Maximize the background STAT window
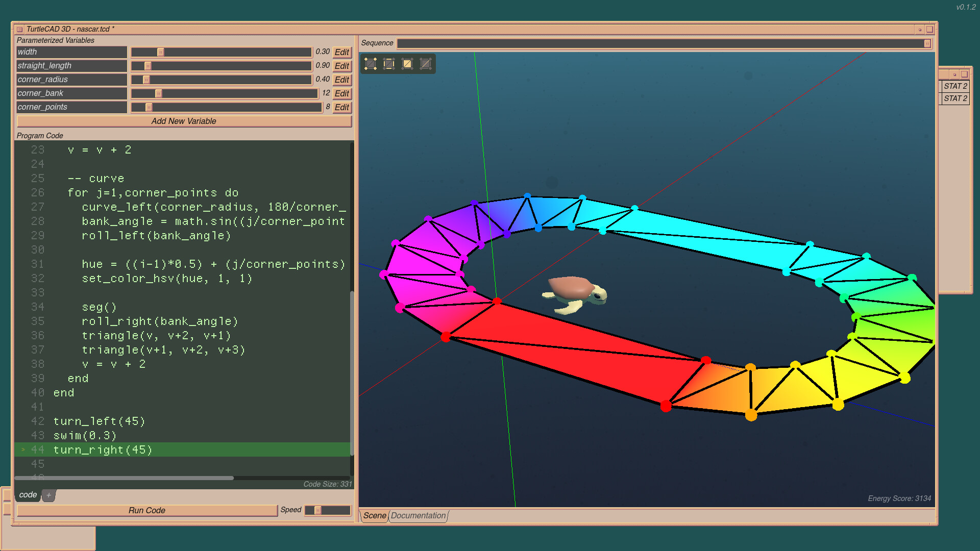The width and height of the screenshot is (980, 551). pyautogui.click(x=964, y=74)
